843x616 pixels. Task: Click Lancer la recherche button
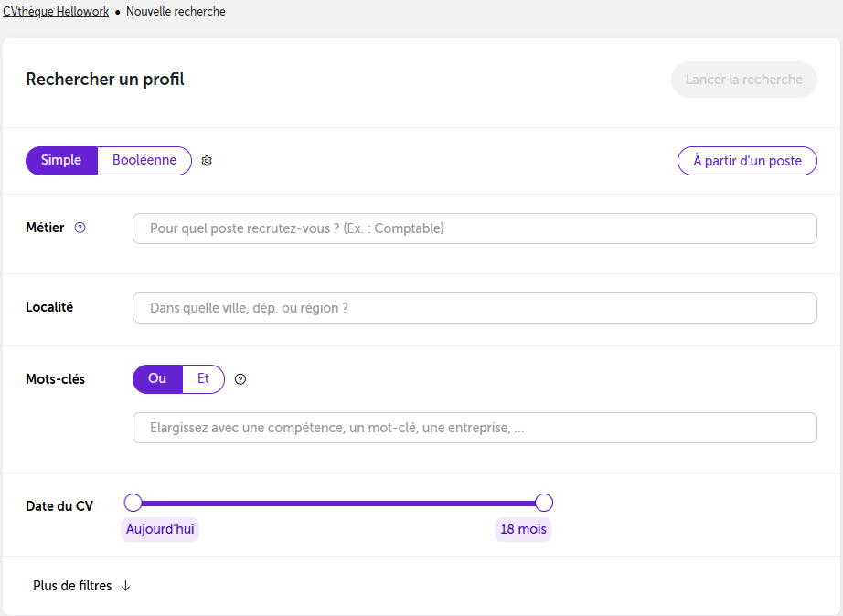(x=744, y=80)
